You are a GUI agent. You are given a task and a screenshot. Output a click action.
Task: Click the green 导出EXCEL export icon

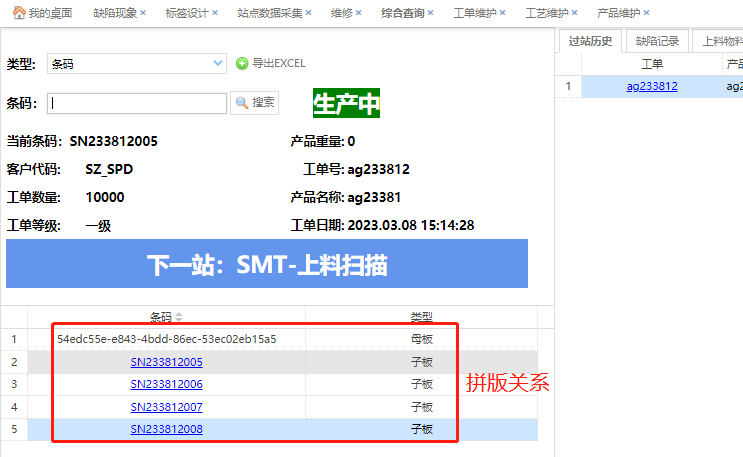click(x=242, y=64)
